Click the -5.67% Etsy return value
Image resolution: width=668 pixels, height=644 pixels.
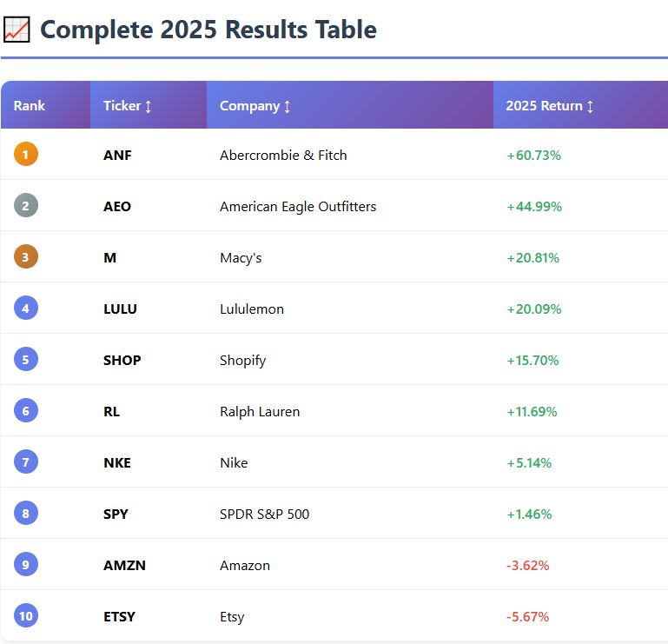tap(527, 617)
